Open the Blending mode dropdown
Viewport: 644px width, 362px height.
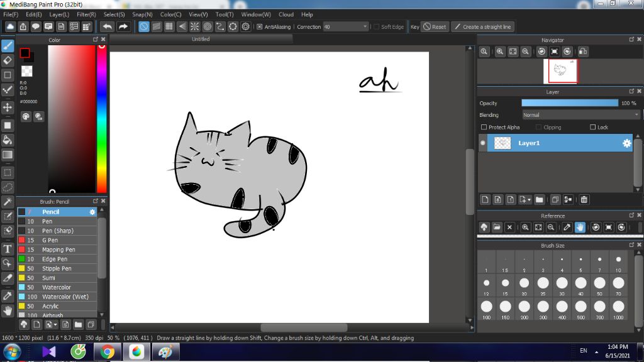coord(580,115)
